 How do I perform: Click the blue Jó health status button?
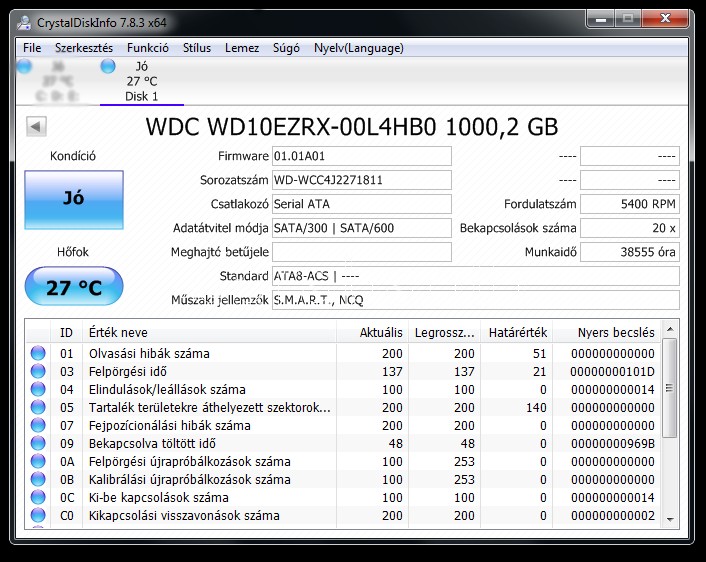pos(74,199)
